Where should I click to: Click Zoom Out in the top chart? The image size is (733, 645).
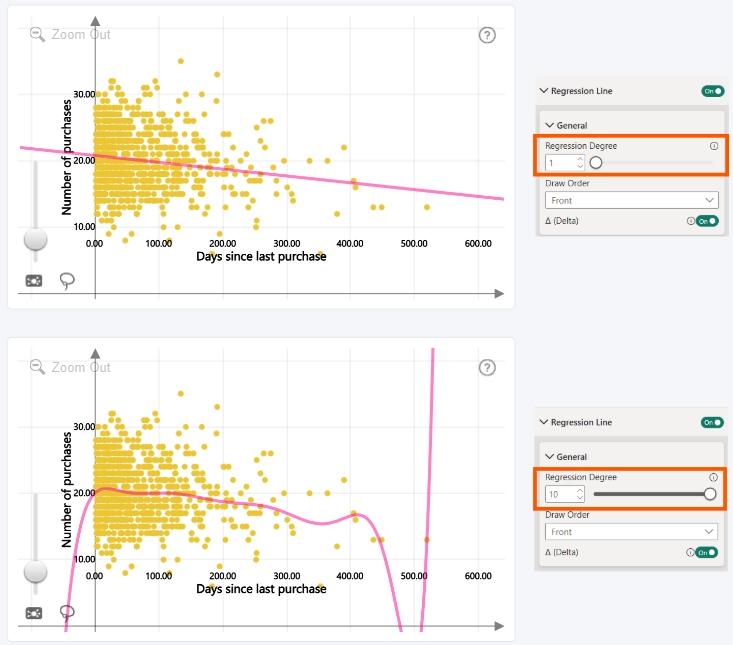pos(80,35)
